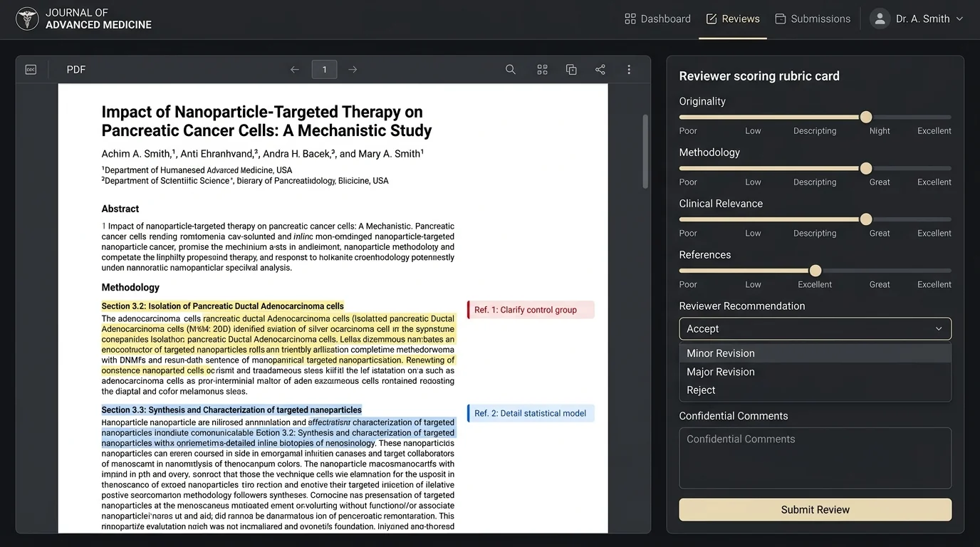Open the Dashboard tab

657,19
